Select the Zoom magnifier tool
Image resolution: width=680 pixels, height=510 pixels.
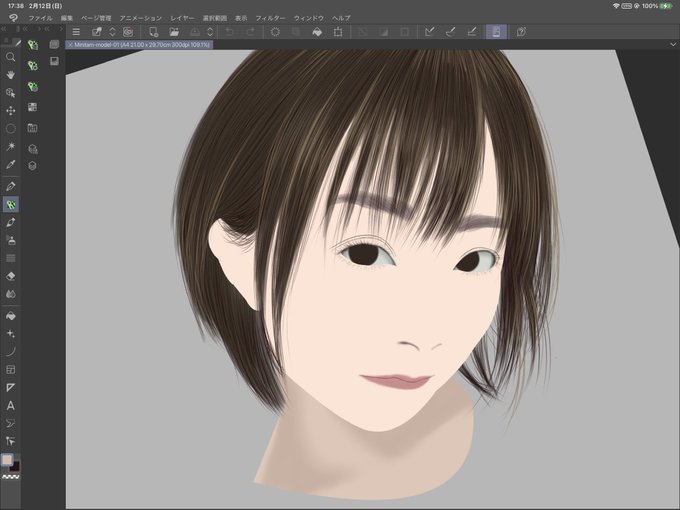11,57
